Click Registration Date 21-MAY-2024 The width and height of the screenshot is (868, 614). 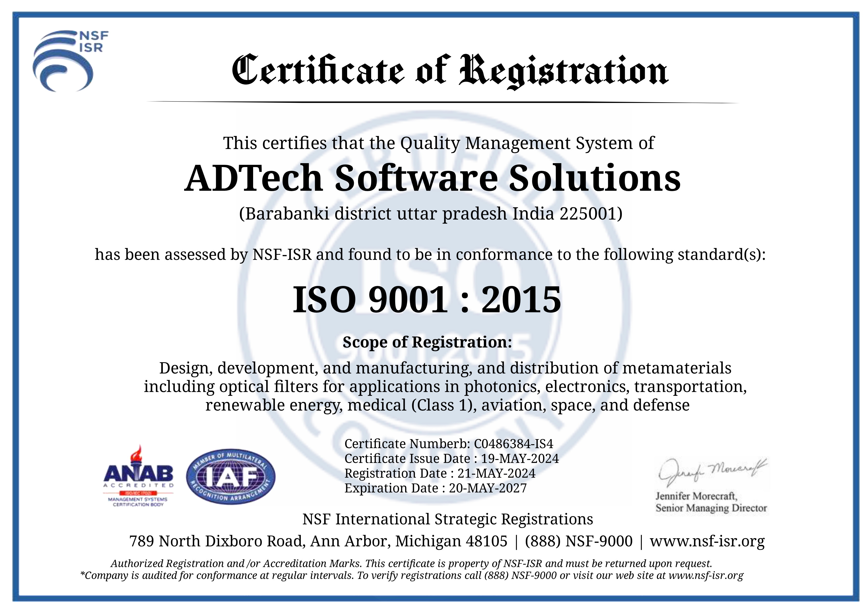click(440, 473)
